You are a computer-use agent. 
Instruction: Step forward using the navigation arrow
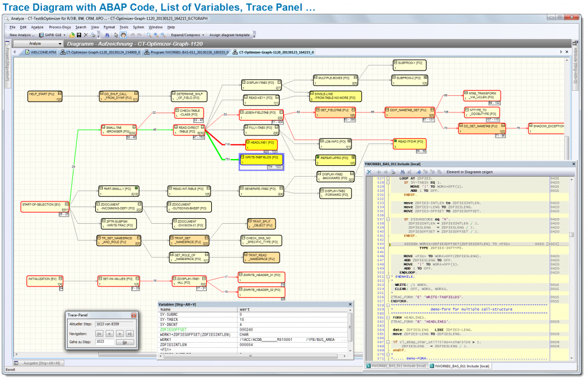(120, 334)
